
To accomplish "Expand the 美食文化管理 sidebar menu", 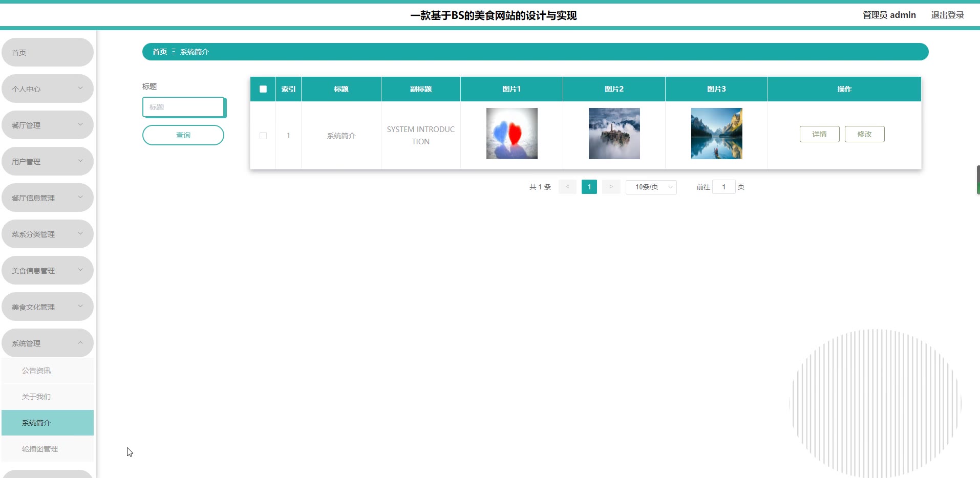I will point(47,307).
